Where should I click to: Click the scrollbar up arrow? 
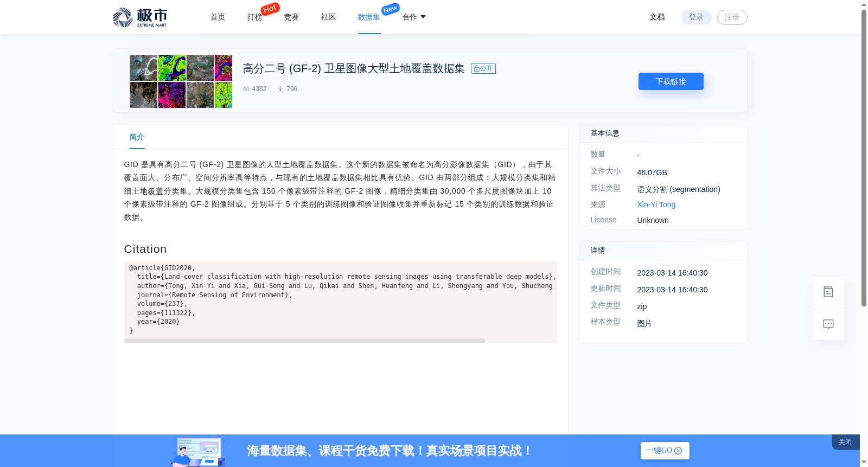pos(864,4)
